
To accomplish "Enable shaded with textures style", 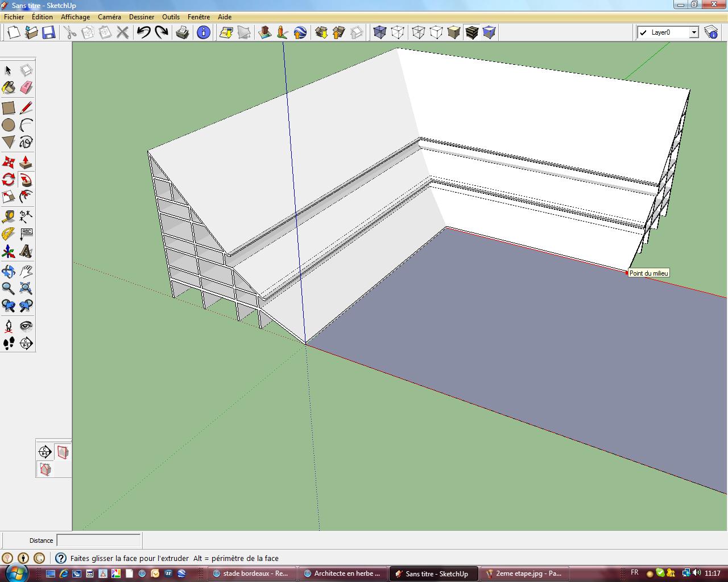I will click(x=471, y=32).
